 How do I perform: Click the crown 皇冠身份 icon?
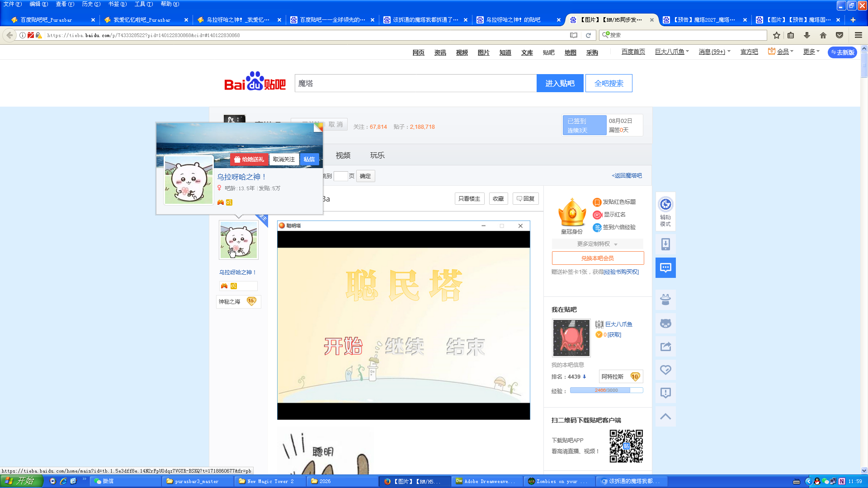(x=572, y=212)
